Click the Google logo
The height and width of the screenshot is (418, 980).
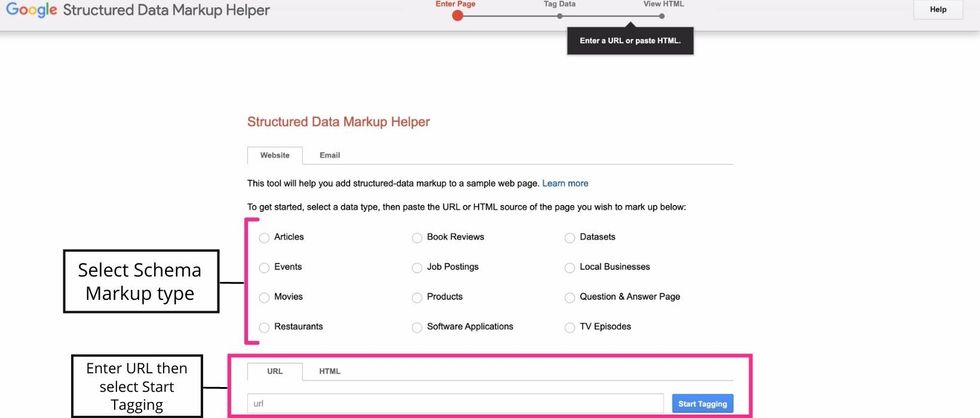[x=32, y=11]
